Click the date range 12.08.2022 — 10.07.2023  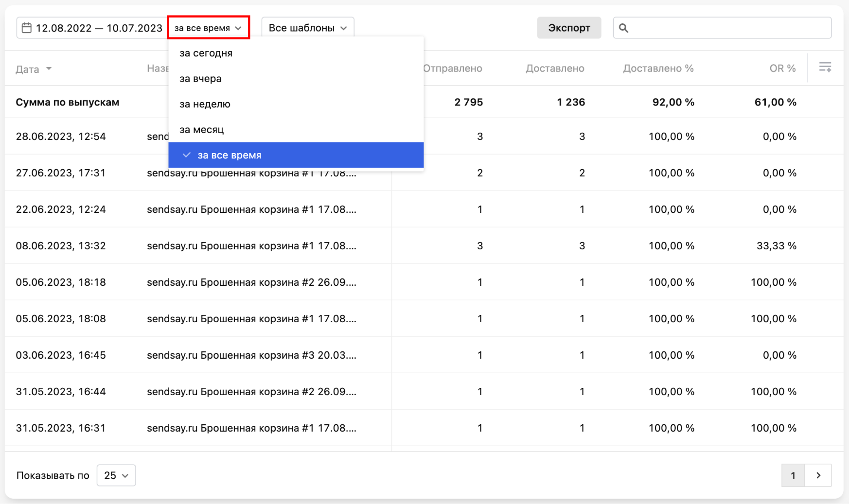tap(99, 28)
